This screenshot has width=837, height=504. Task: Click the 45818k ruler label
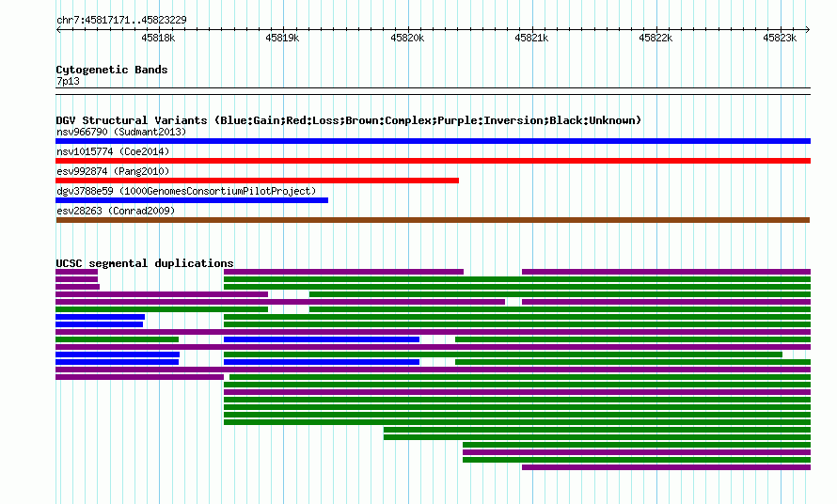[x=158, y=38]
